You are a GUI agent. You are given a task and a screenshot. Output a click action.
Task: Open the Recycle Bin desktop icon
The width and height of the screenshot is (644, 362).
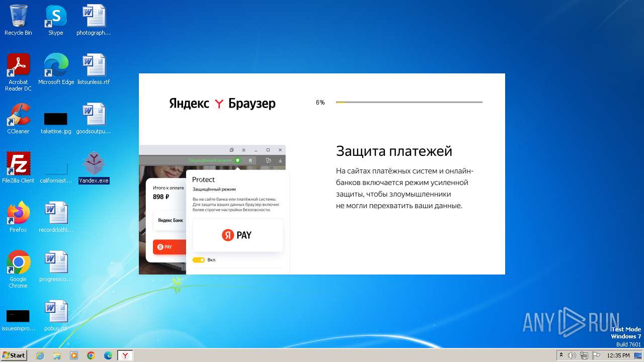(18, 20)
